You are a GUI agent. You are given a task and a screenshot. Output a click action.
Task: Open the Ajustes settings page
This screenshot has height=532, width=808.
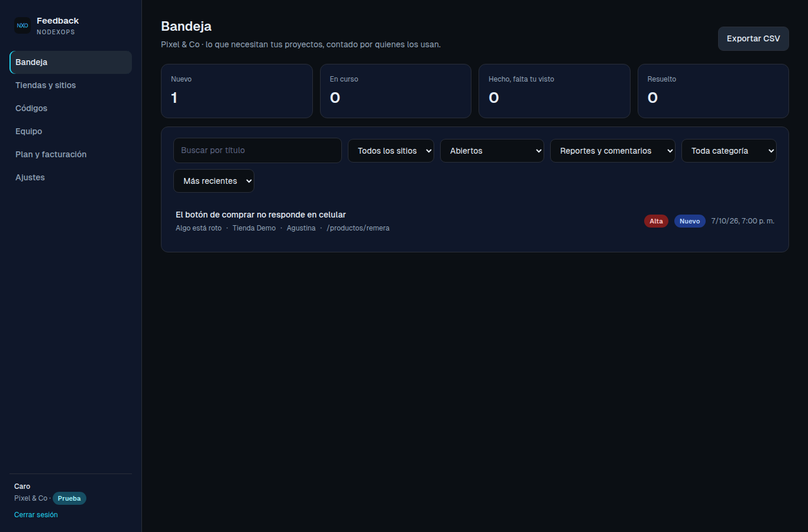point(70,177)
